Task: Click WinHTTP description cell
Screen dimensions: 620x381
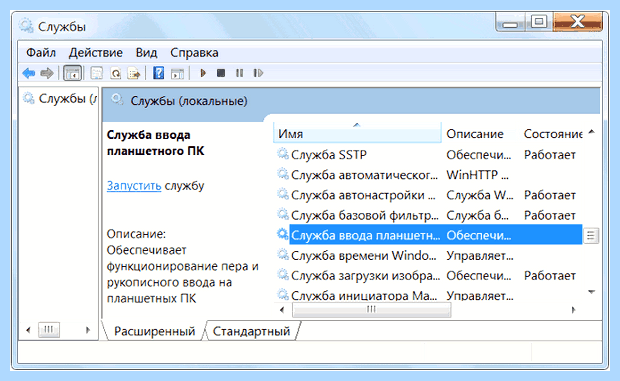Action: pyautogui.click(x=478, y=175)
